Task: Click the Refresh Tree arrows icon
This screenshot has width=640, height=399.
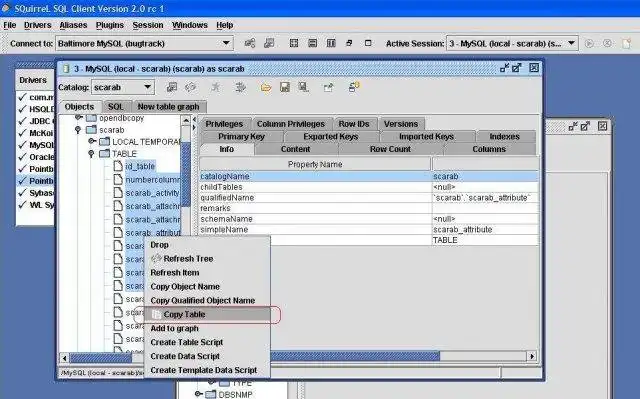Action: coord(156,259)
